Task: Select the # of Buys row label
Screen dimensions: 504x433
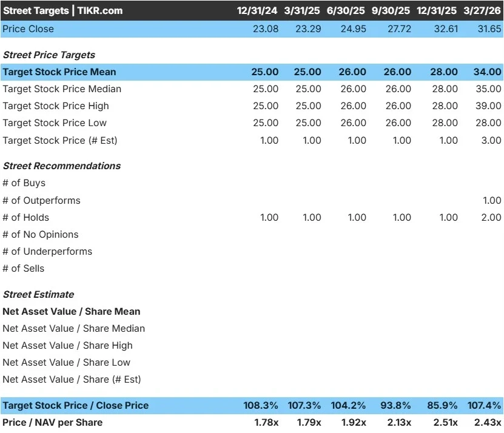Action: (24, 183)
